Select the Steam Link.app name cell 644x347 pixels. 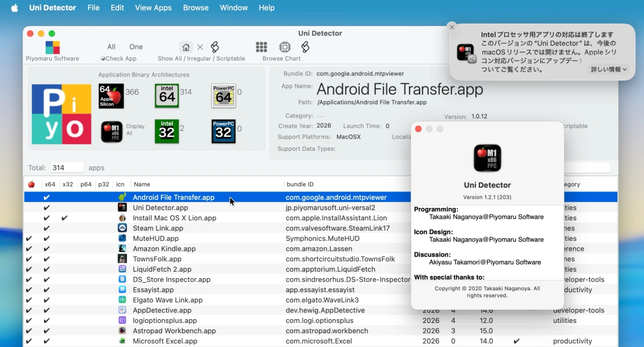[158, 228]
